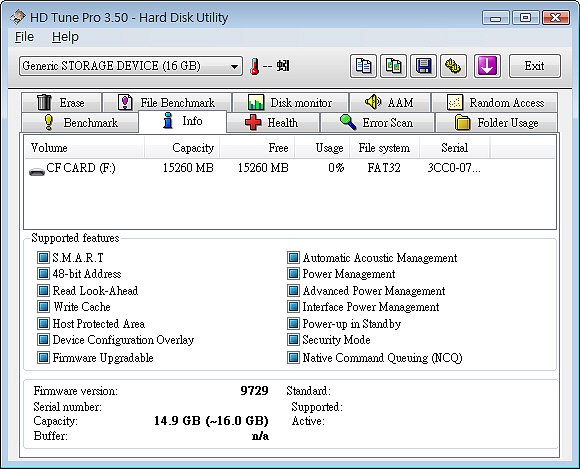Switch to the Error Scan tab
The image size is (580, 469).
point(377,122)
